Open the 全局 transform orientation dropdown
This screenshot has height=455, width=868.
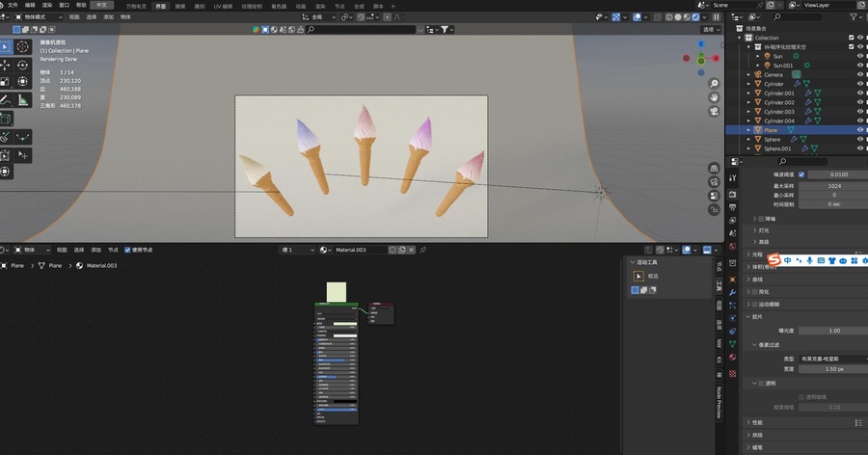pyautogui.click(x=319, y=17)
